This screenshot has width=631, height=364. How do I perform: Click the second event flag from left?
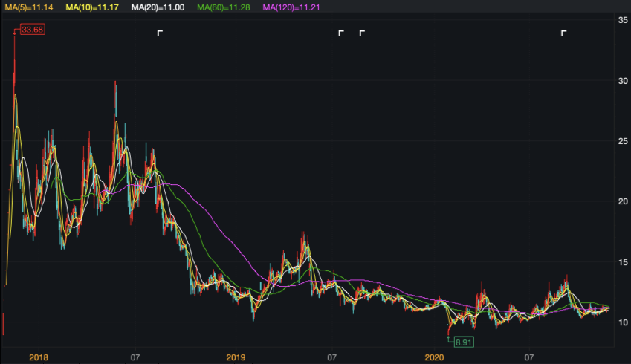(341, 33)
